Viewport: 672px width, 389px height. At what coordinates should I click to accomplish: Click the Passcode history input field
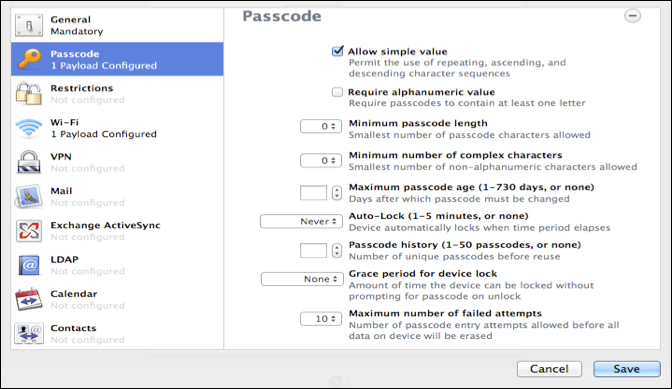pos(313,251)
